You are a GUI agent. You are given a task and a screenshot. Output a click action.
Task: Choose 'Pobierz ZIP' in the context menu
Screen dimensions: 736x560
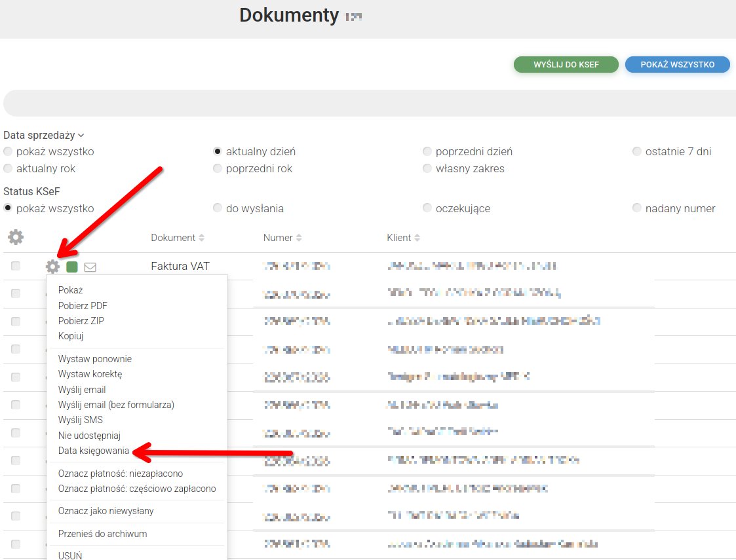click(81, 321)
